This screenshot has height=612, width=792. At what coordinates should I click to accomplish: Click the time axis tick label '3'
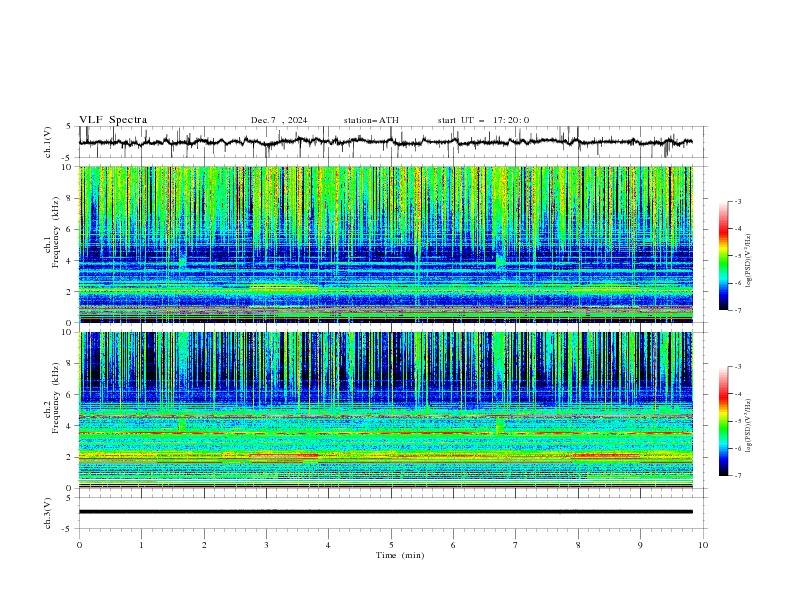tap(266, 545)
